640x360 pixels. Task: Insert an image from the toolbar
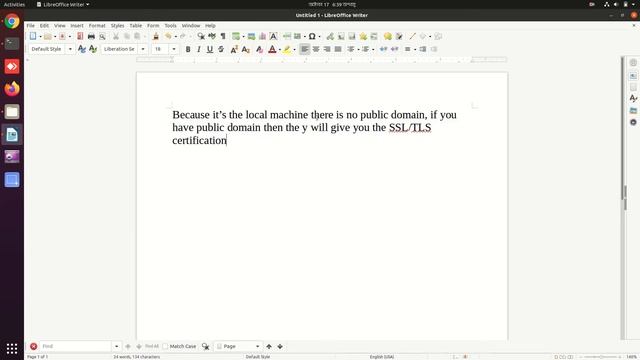251,36
